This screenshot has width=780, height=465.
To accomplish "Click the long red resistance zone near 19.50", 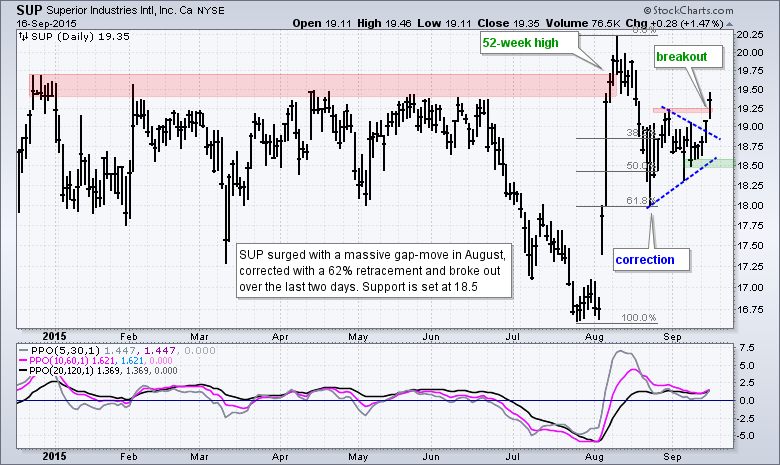I will [x=322, y=86].
